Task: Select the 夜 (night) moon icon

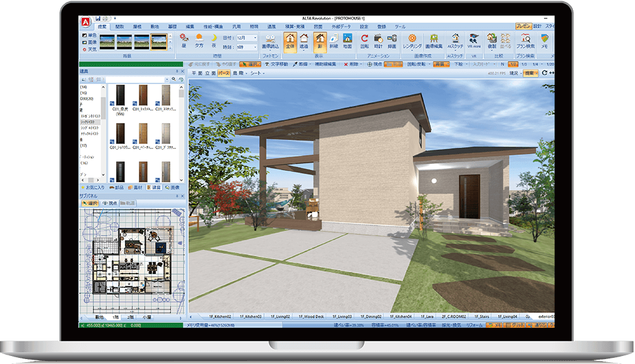Action: [214, 41]
